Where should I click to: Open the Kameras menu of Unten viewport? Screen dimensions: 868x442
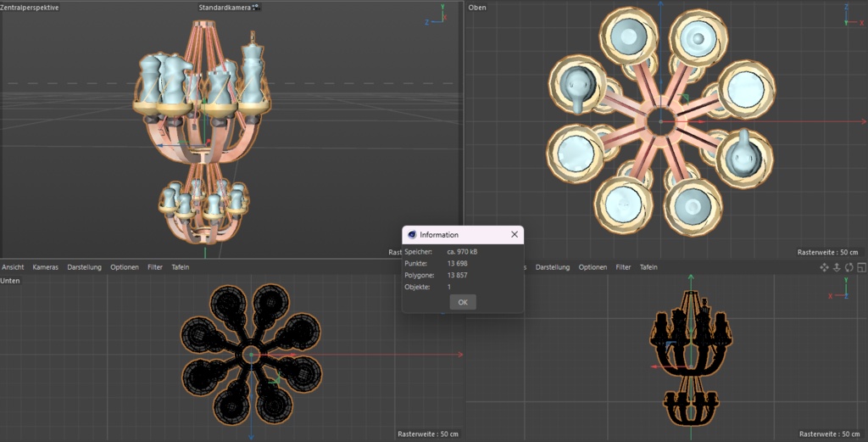click(x=46, y=267)
